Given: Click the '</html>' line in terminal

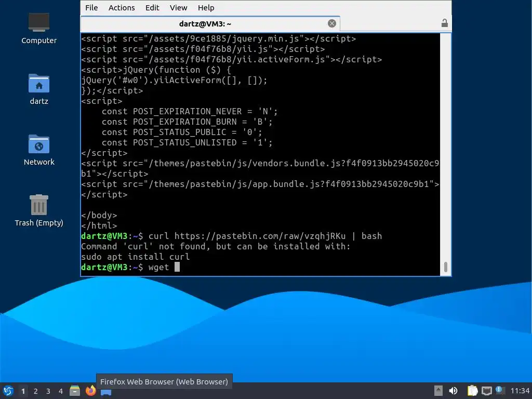Looking at the screenshot, I should point(99,225).
